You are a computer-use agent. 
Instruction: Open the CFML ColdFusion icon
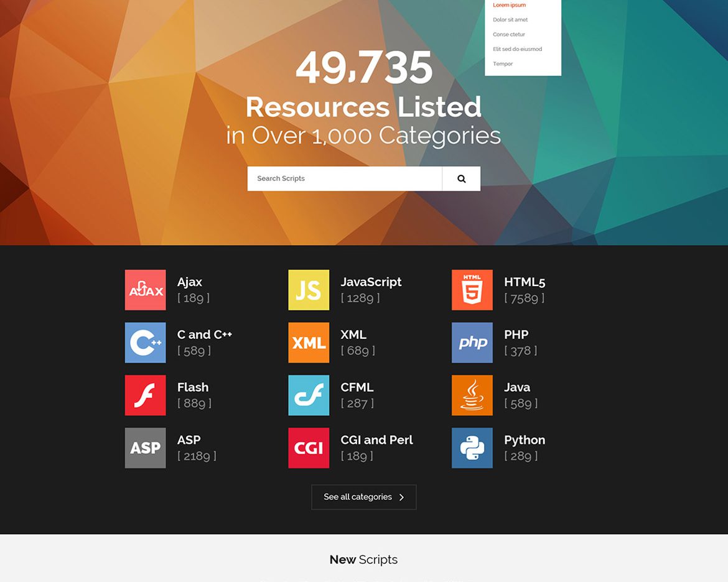[309, 395]
